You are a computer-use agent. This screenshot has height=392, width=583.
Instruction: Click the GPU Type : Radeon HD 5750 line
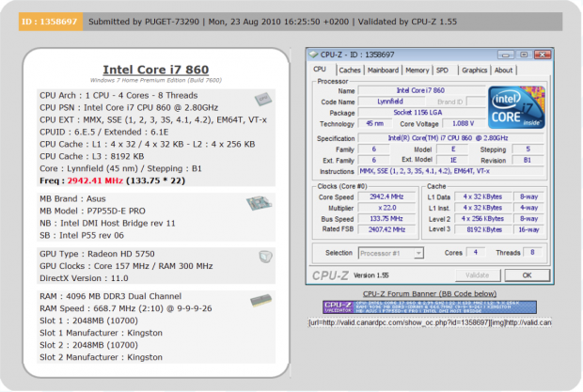(97, 254)
